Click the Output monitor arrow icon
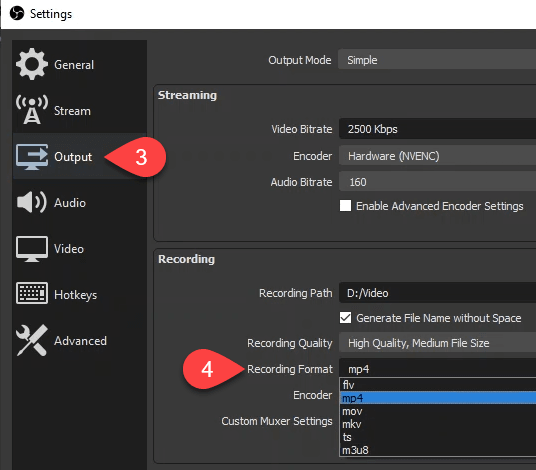 pos(32,157)
